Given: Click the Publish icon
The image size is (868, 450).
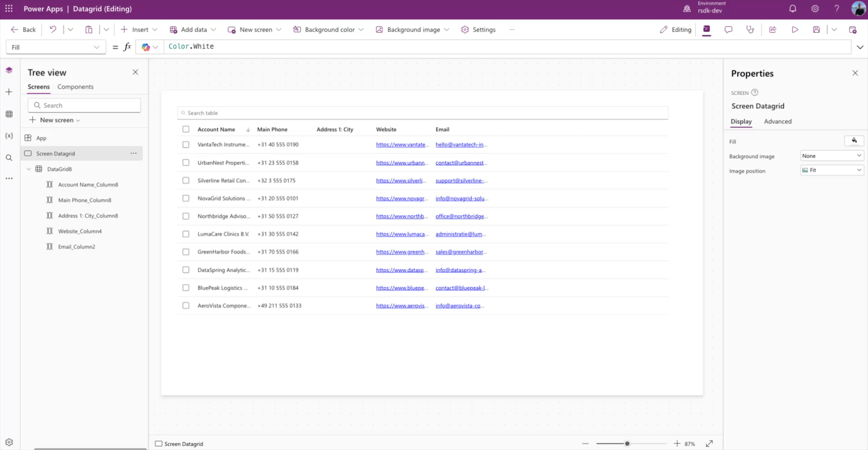Looking at the screenshot, I should point(852,30).
